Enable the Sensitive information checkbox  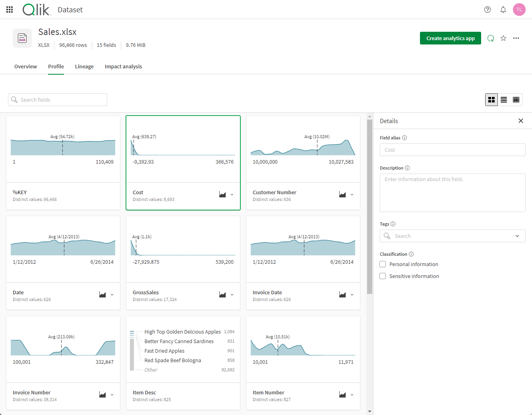[x=383, y=276]
